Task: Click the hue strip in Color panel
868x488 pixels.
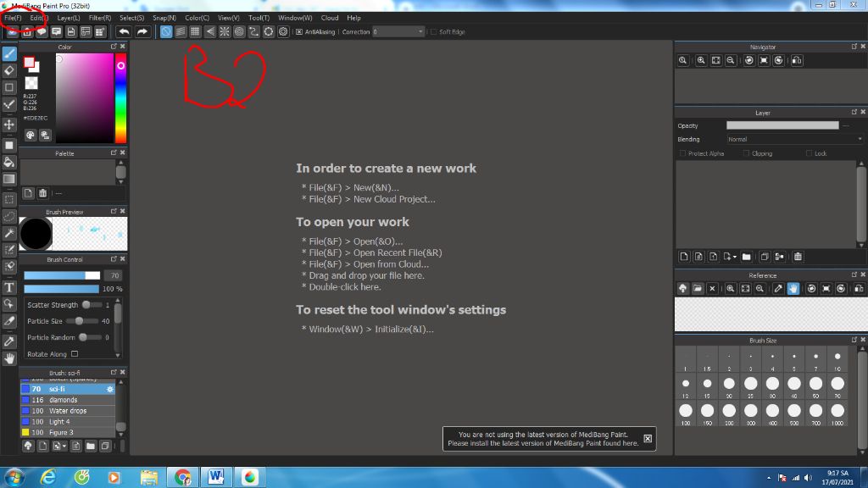Action: 120,98
